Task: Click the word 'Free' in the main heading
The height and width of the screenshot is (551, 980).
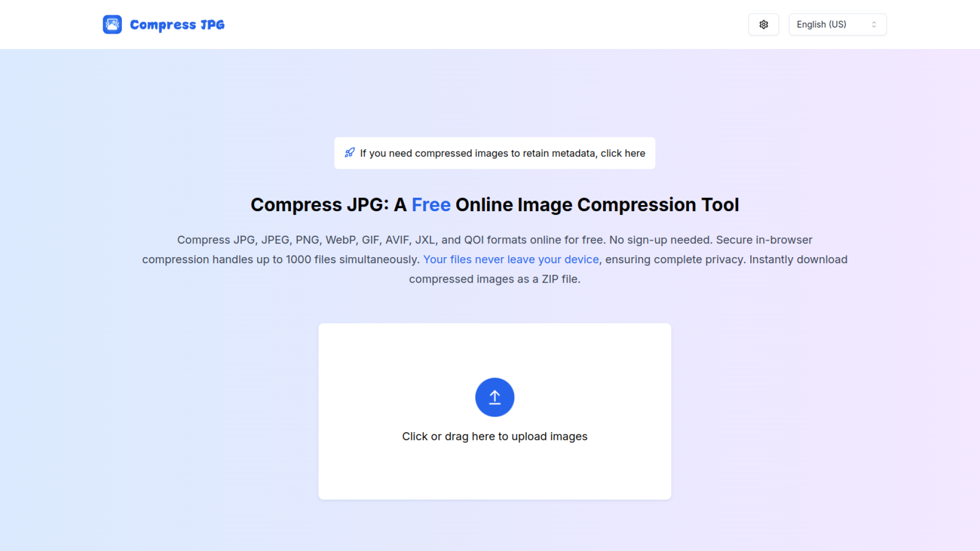Action: pyautogui.click(x=431, y=205)
